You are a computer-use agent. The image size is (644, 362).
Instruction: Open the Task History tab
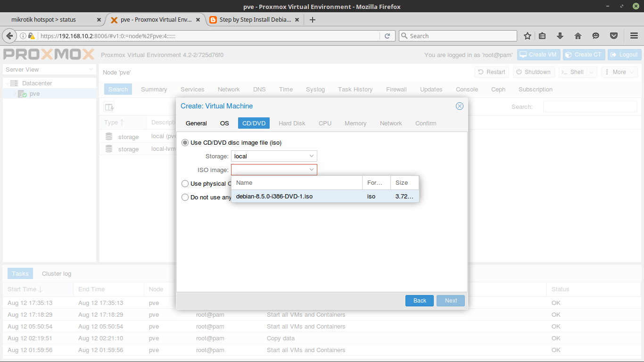355,89
